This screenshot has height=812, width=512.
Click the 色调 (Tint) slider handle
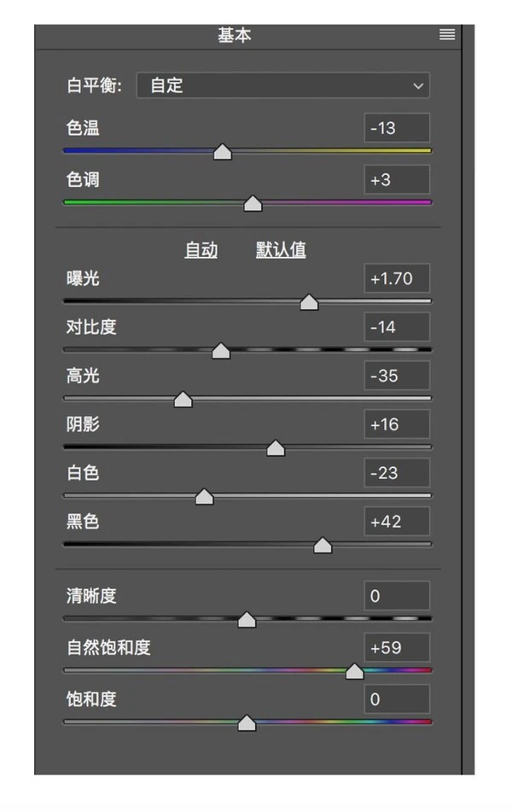(x=253, y=203)
